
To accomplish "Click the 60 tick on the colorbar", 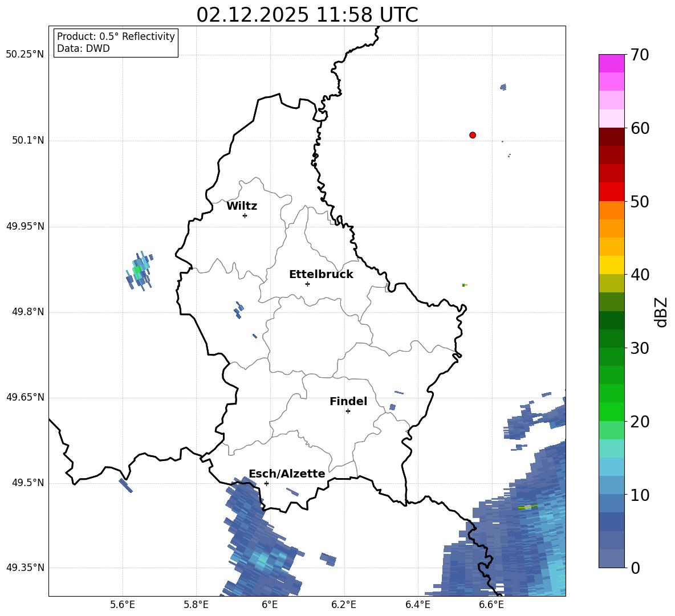I will pyautogui.click(x=640, y=128).
